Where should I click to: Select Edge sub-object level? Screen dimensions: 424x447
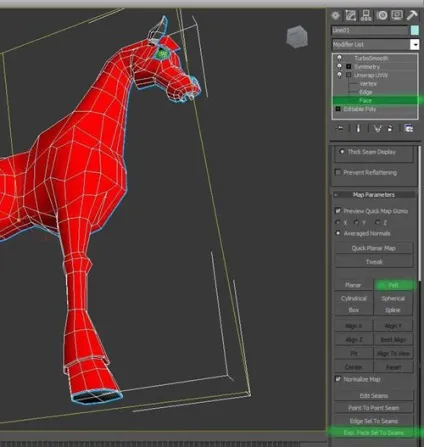(x=366, y=92)
